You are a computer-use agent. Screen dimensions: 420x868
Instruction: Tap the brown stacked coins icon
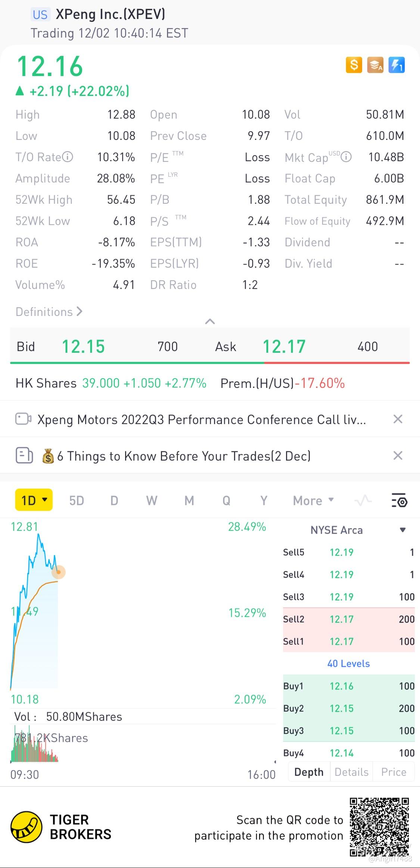pyautogui.click(x=375, y=65)
